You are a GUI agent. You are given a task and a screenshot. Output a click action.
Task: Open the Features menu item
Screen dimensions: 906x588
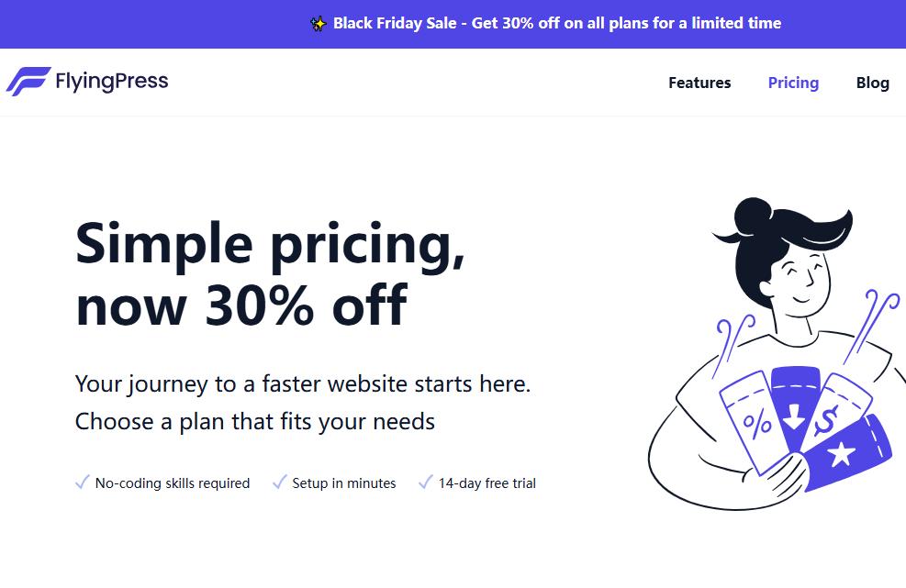pyautogui.click(x=699, y=83)
